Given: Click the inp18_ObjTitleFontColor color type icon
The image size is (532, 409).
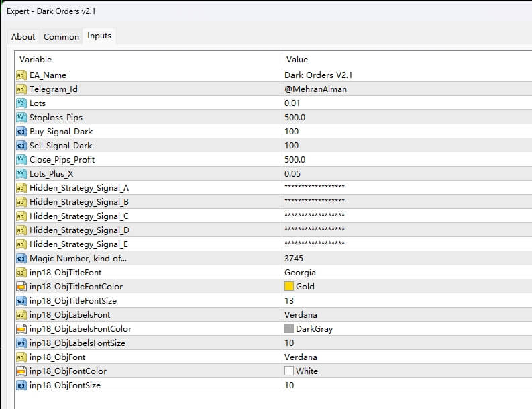Looking at the screenshot, I should 21,287.
